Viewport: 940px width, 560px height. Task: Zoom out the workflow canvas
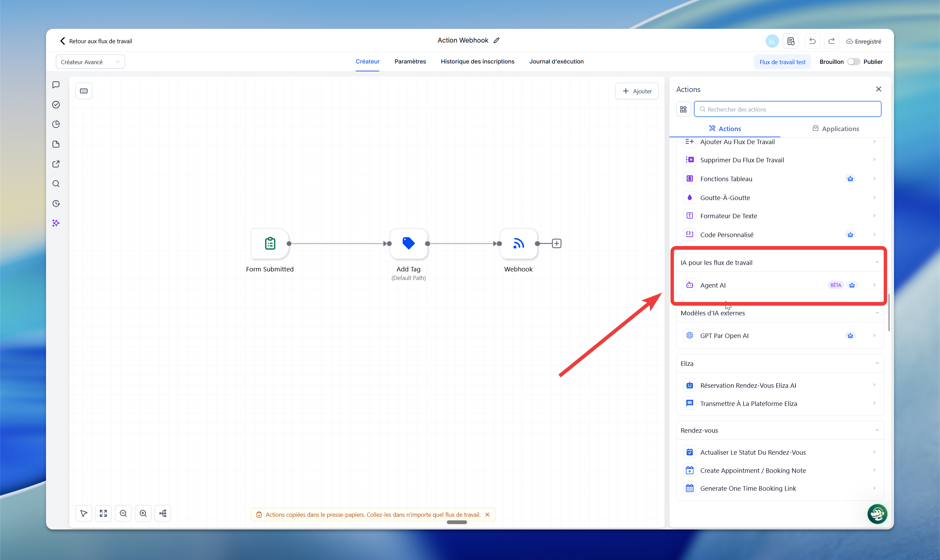point(123,513)
